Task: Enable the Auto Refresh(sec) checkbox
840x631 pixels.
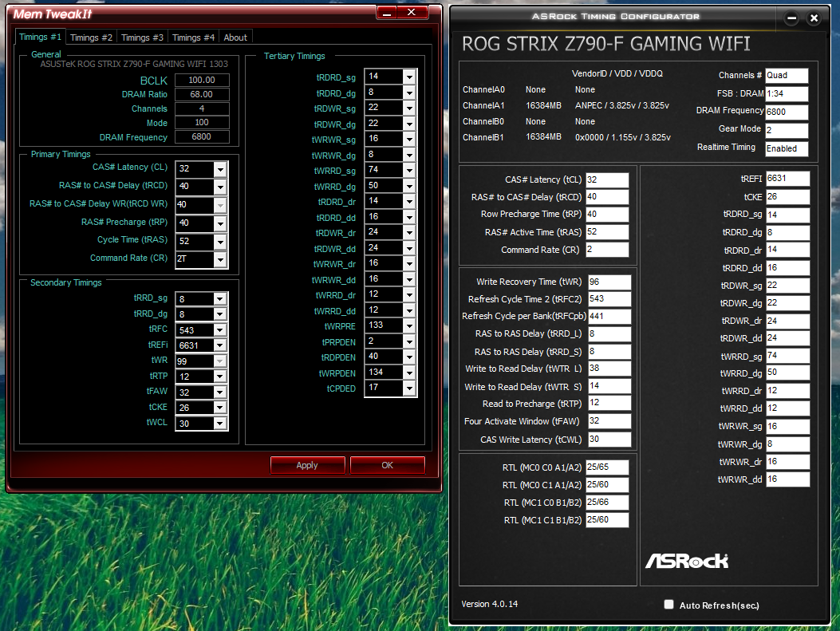Action: (x=668, y=604)
